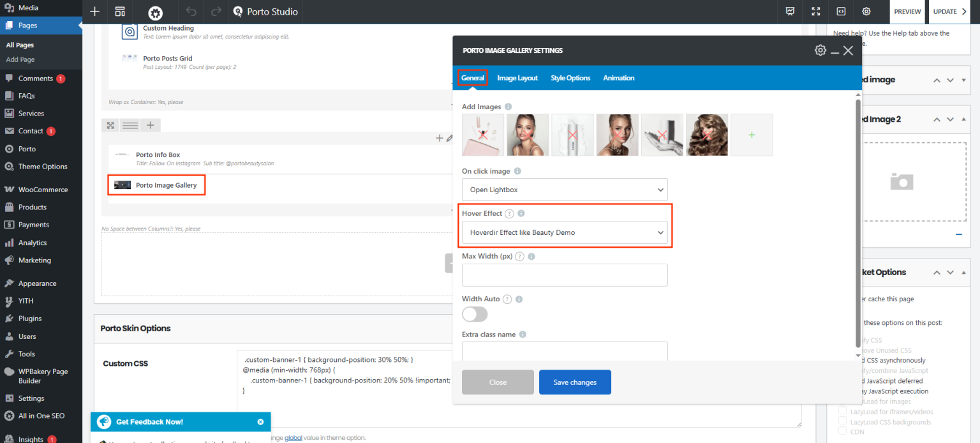Click the fullscreen icon in top toolbar
This screenshot has width=980, height=443.
pos(815,11)
